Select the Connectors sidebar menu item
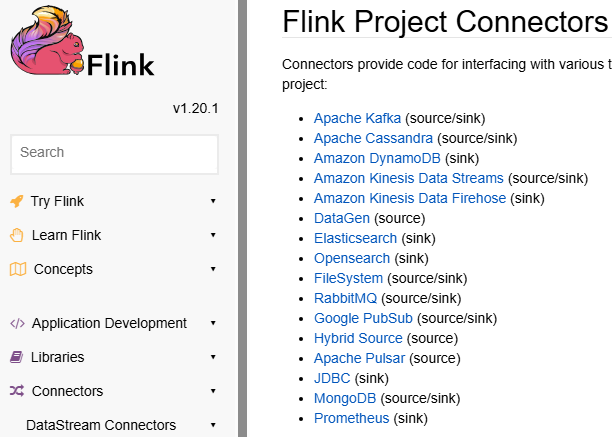 click(67, 391)
